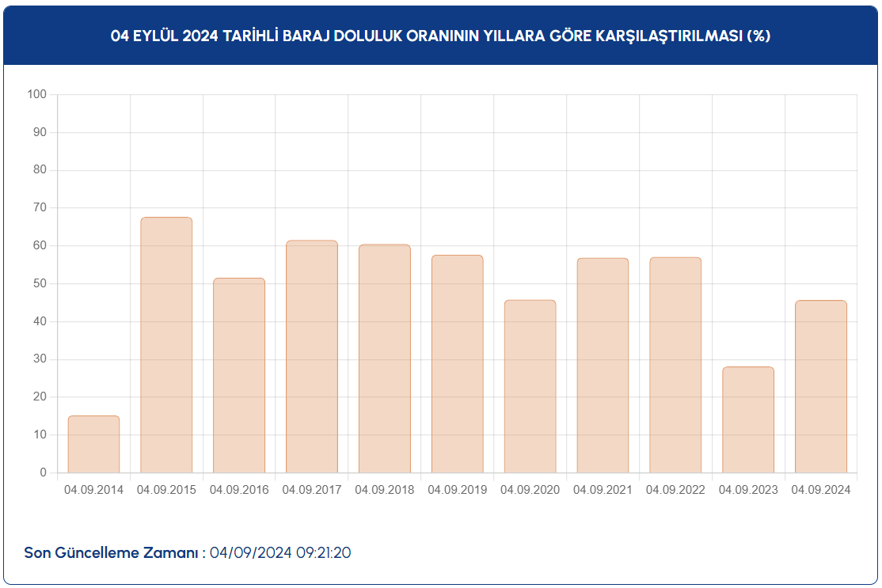Select the timestamp 04/09/2024 09:21:20
Screen dimensions: 882x588
click(280, 552)
